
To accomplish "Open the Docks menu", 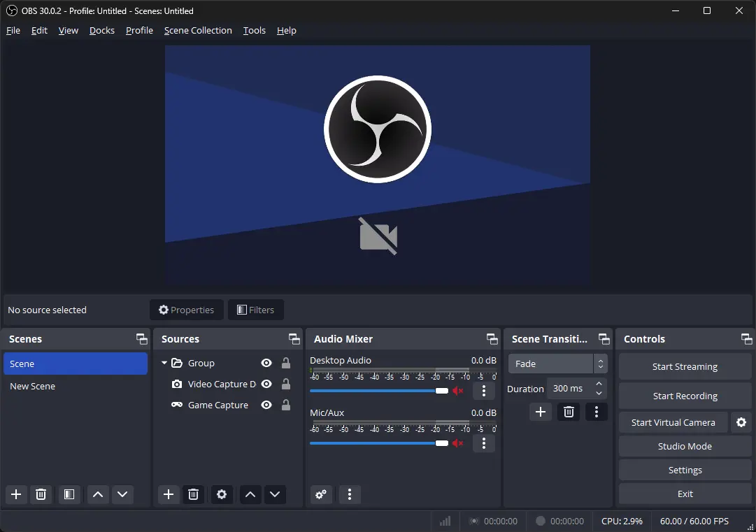I will [101, 30].
